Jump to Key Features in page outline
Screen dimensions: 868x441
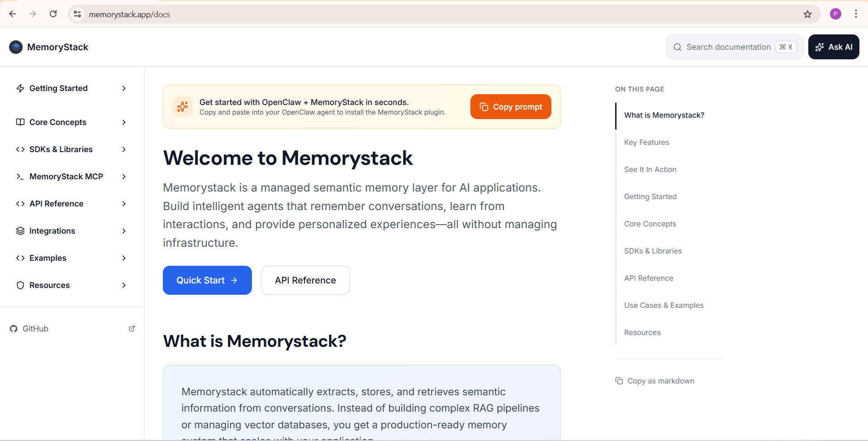(x=646, y=142)
